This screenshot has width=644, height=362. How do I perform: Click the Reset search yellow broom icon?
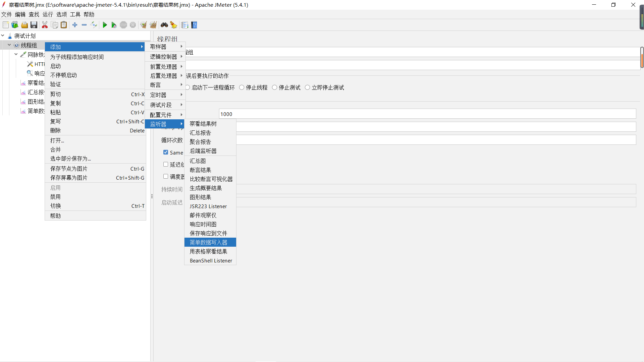point(173,25)
